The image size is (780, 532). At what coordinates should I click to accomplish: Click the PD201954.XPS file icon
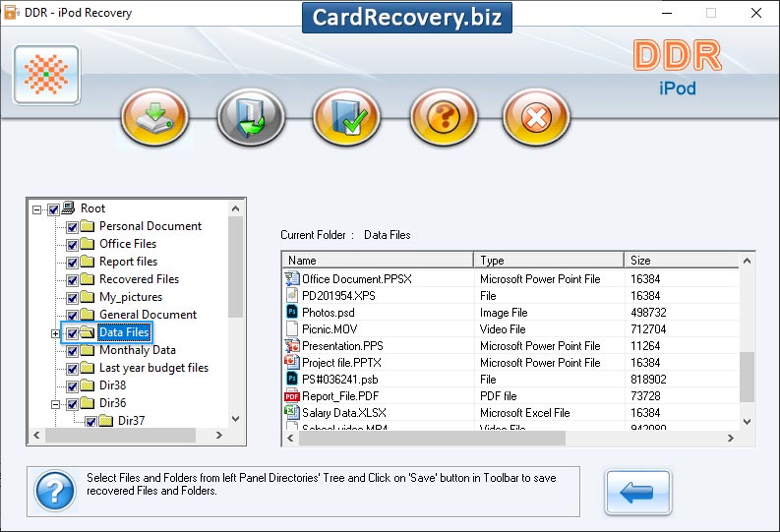pos(292,295)
